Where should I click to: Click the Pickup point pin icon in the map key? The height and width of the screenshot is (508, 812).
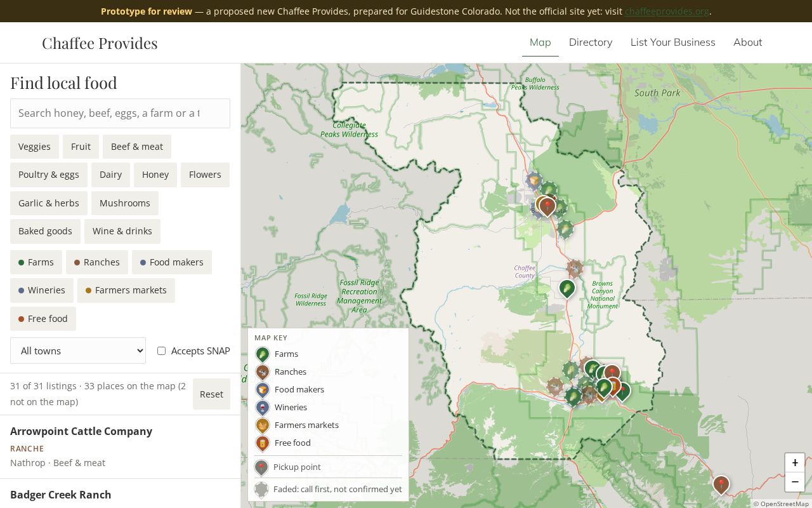pos(261,467)
